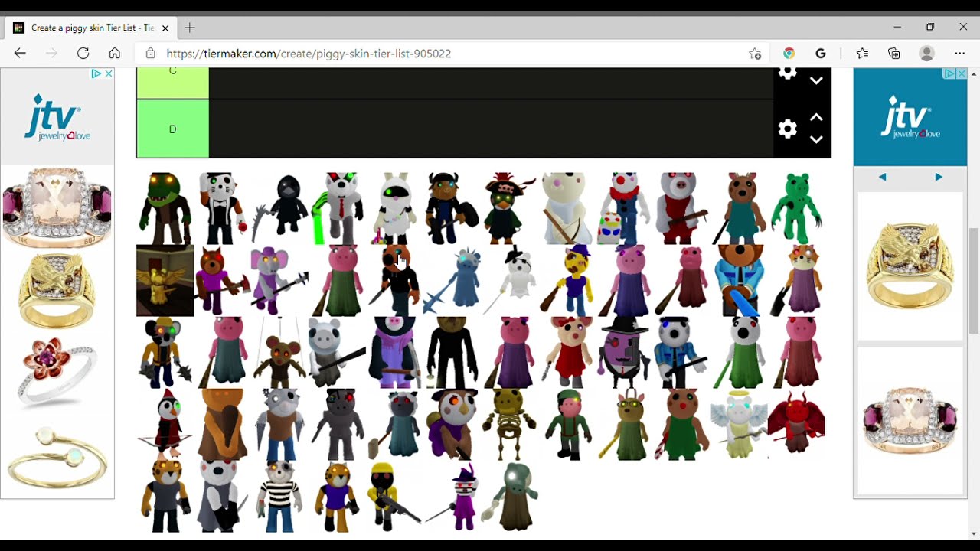Screen dimensions: 980x551
Task: Select the solid green frog skin
Action: point(796,208)
